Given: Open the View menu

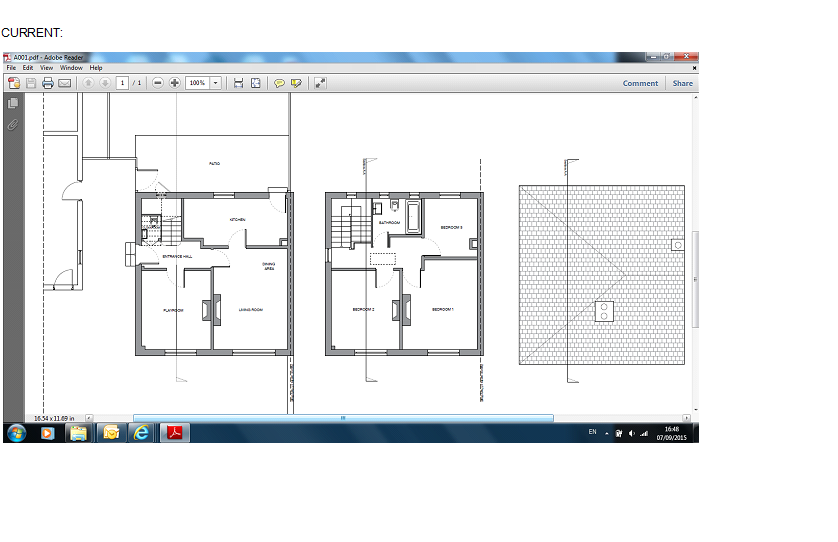Looking at the screenshot, I should [46, 68].
